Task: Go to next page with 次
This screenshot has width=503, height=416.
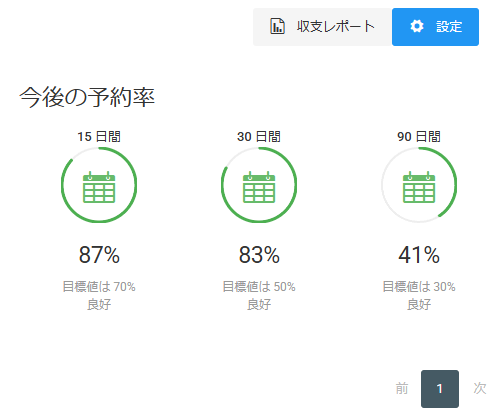Action: tap(480, 389)
